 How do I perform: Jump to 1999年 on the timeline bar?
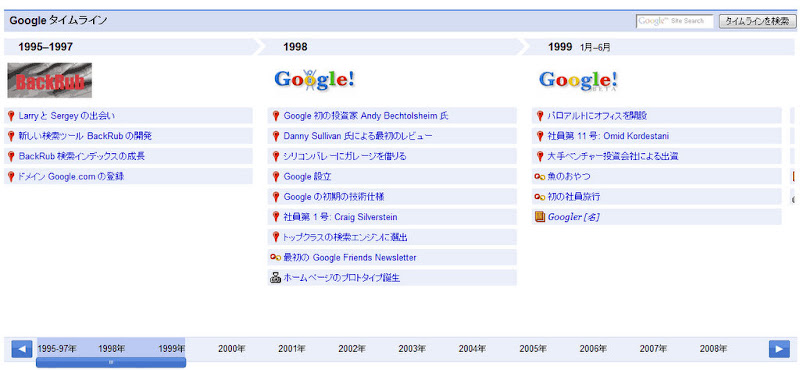[x=171, y=349]
